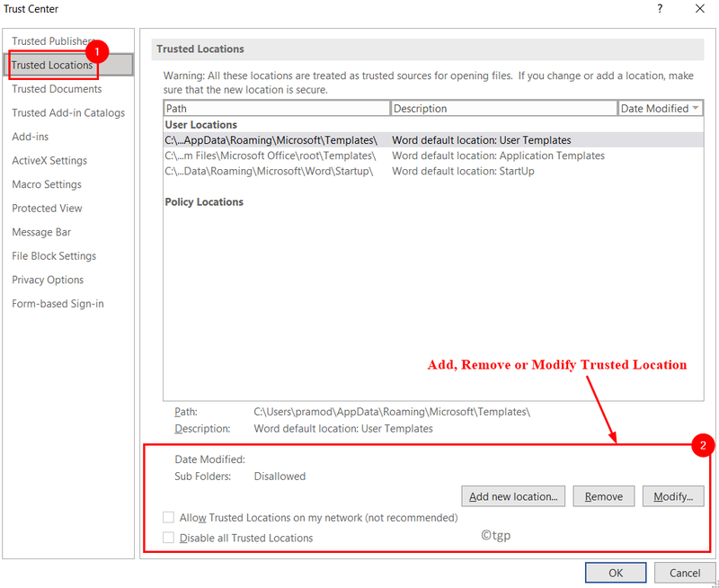
Task: Open Privacy Options
Action: coord(48,280)
